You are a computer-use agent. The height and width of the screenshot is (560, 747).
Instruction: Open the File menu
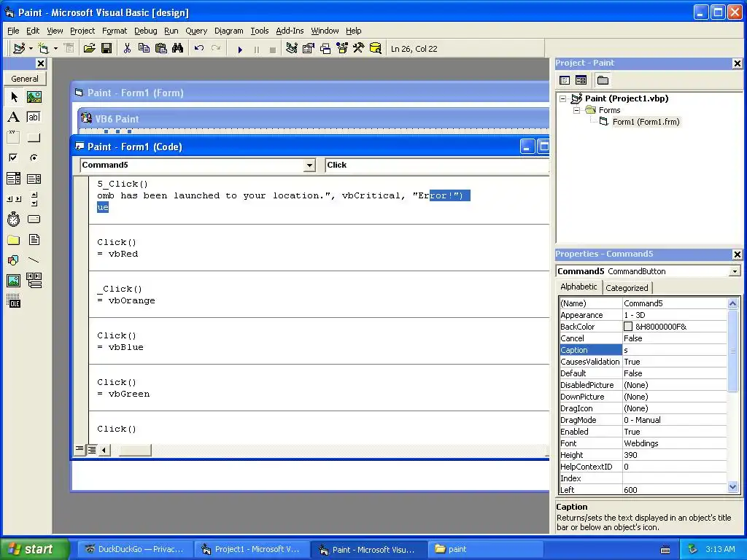[x=13, y=31]
